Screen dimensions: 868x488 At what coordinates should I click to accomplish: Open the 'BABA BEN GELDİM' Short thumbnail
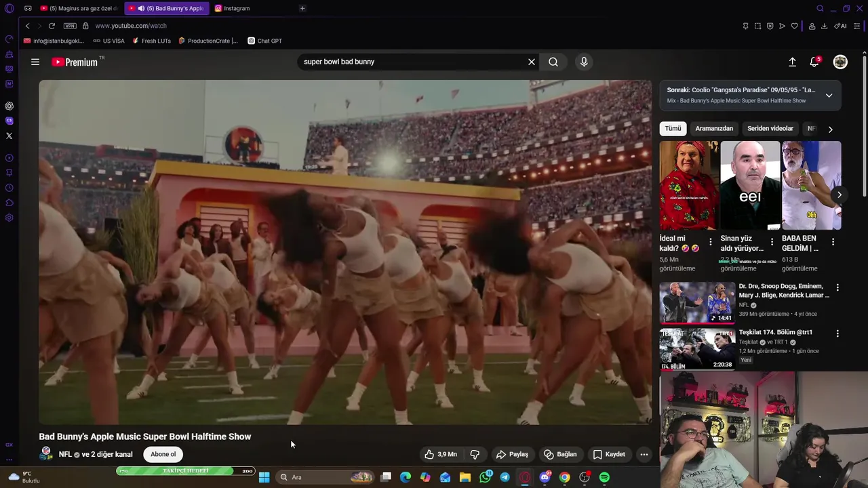point(811,185)
